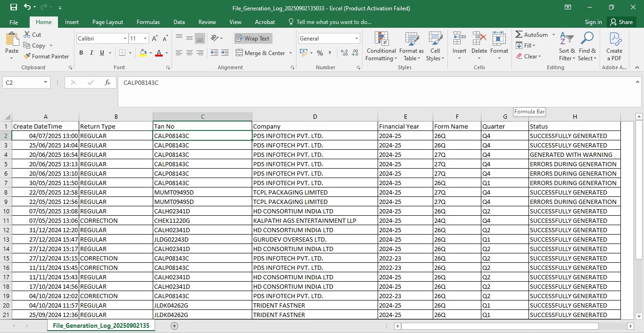Open Conditional Formatting options
The height and width of the screenshot is (333, 644).
381,47
